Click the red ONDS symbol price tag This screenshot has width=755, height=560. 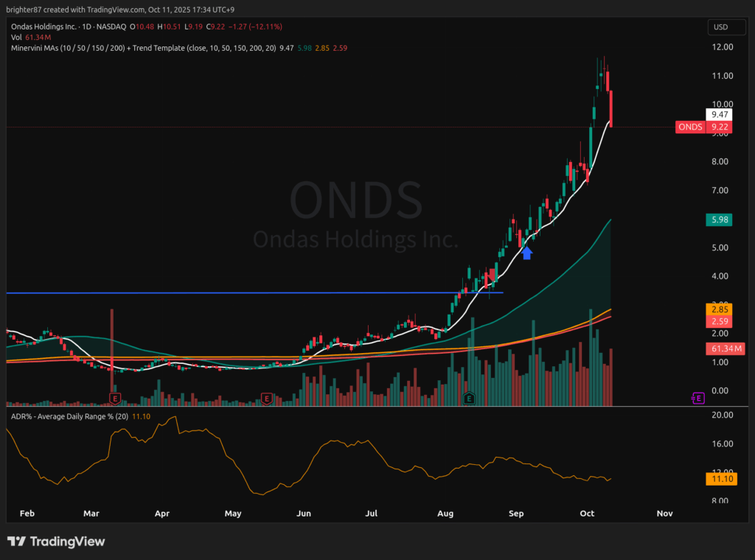(x=691, y=127)
